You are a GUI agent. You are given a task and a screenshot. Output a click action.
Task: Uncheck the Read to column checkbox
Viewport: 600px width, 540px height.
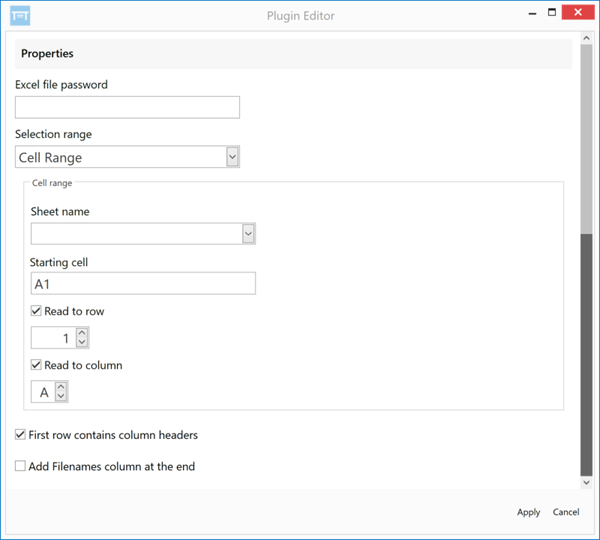click(x=36, y=365)
